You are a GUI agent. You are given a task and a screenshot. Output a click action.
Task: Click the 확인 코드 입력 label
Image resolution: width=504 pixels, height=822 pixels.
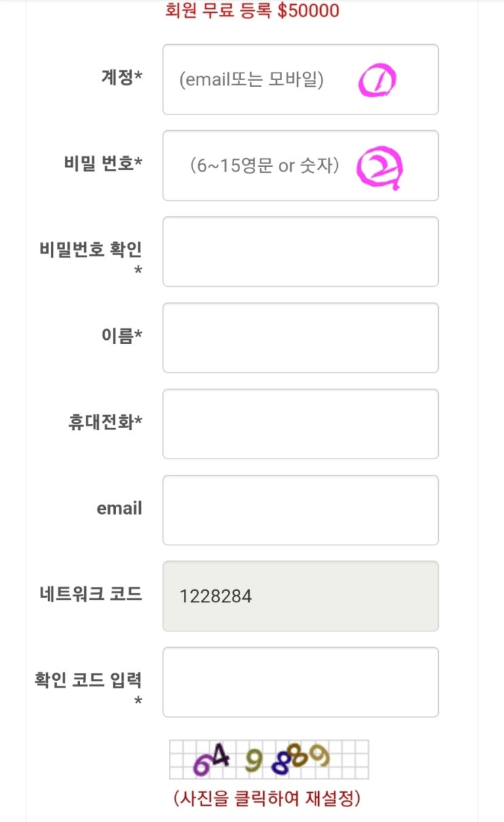(88, 680)
